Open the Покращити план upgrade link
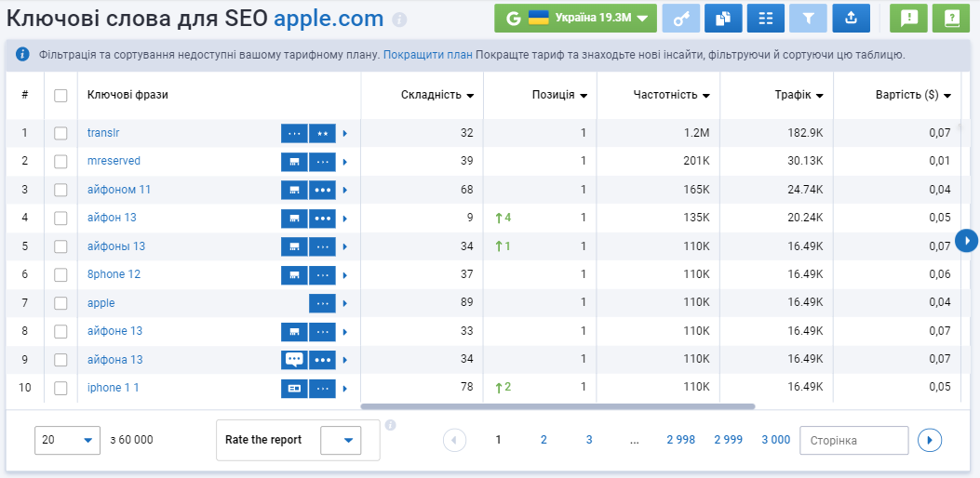Image resolution: width=980 pixels, height=478 pixels. pos(427,55)
